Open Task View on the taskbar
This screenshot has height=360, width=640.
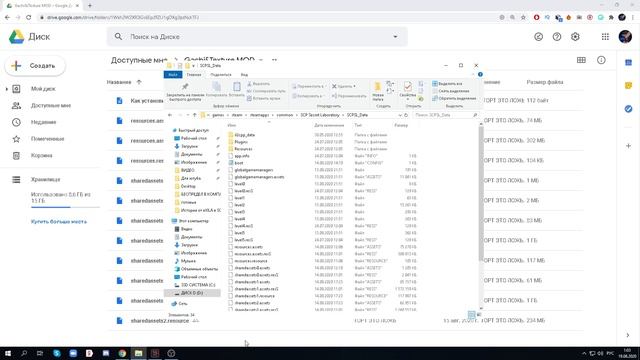[40, 353]
